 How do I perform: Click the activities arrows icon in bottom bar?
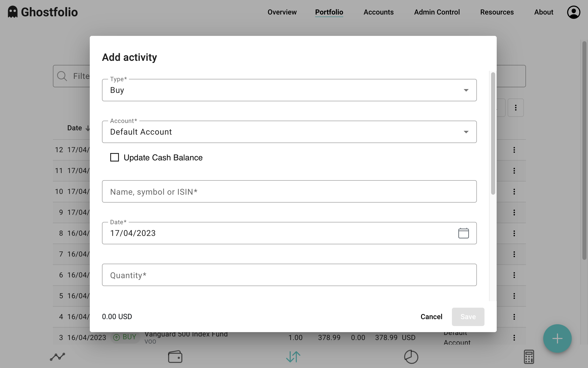click(x=293, y=357)
